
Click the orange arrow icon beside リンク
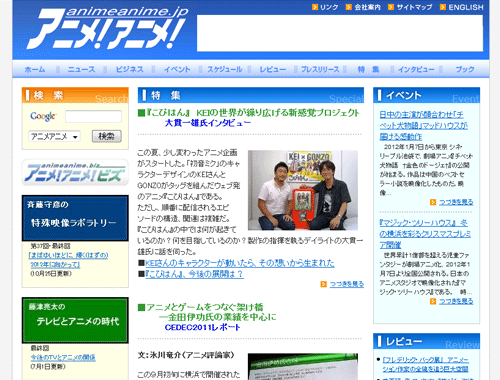pos(315,7)
